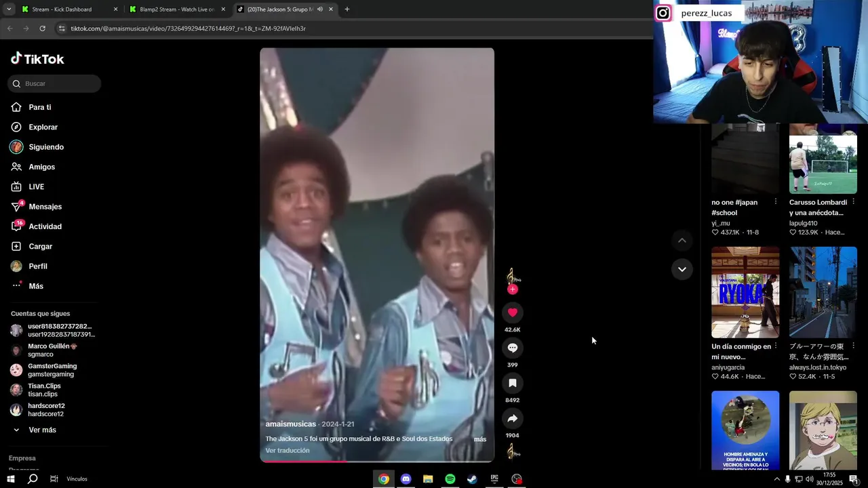Image resolution: width=868 pixels, height=488 pixels.
Task: Open Epic Games launcher from taskbar
Action: (494, 479)
